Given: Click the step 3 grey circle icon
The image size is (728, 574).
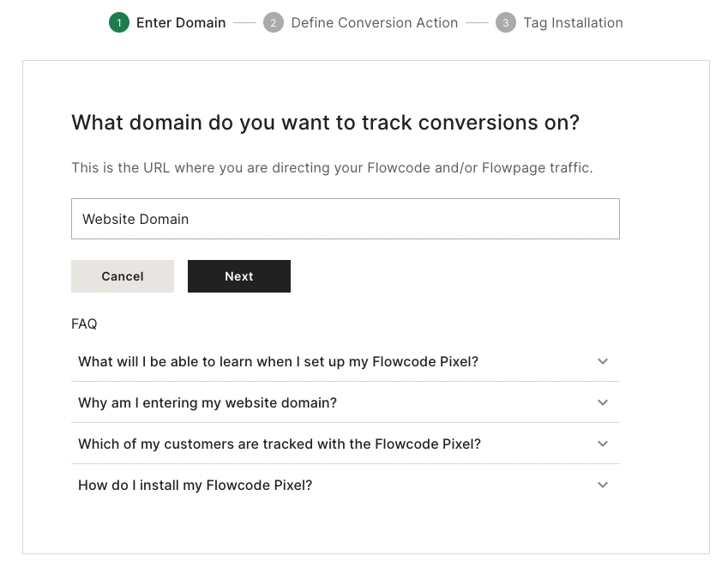Looking at the screenshot, I should 506,23.
